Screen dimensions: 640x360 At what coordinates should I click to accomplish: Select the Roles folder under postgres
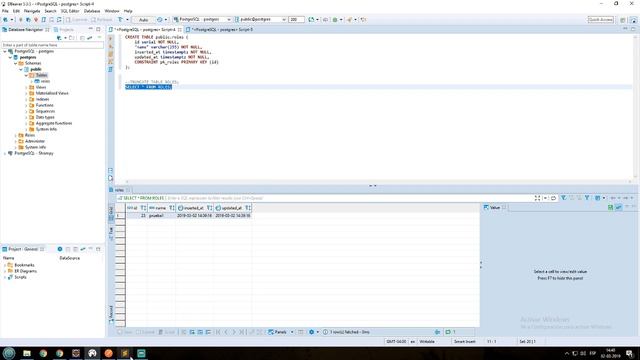(x=29, y=135)
